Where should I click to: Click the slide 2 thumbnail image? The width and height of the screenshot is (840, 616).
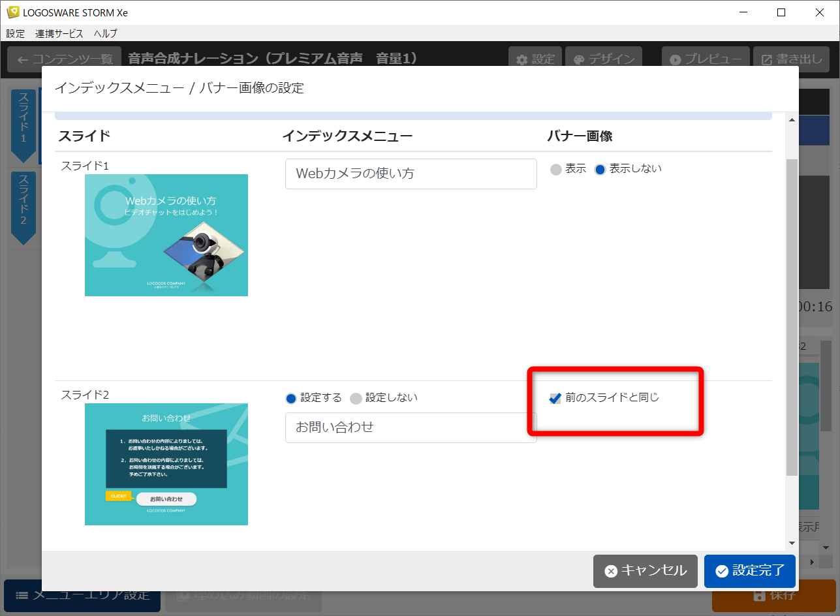[166, 464]
